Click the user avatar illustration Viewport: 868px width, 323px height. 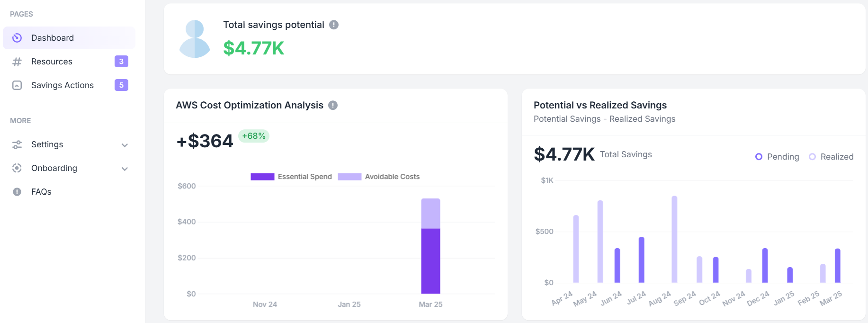click(194, 39)
